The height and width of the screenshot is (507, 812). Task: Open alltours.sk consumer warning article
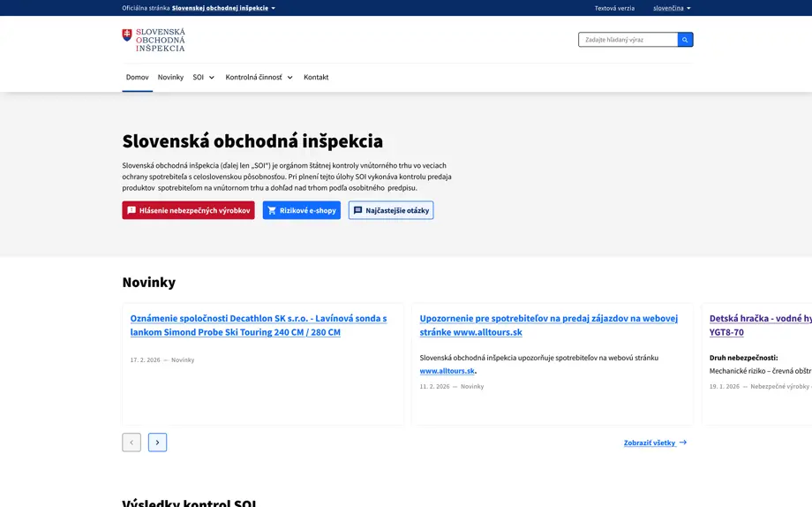[x=548, y=325]
